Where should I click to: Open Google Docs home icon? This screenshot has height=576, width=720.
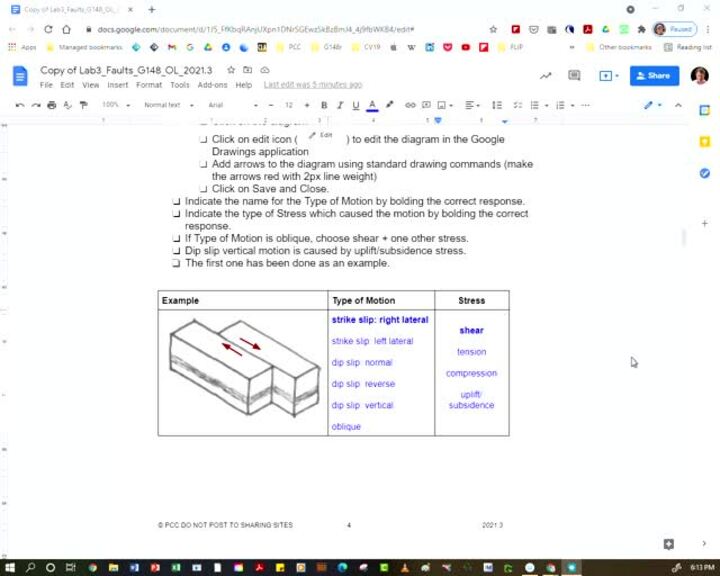tap(20, 76)
